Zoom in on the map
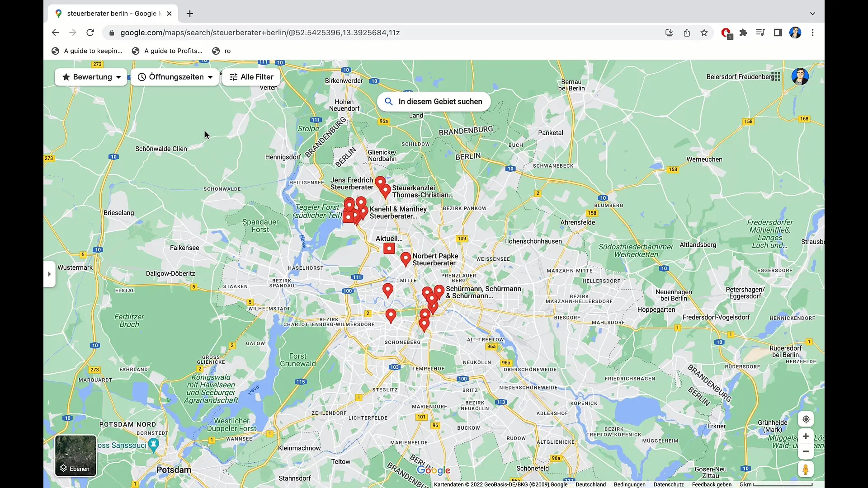Screen dimensions: 868x488 pos(806,436)
